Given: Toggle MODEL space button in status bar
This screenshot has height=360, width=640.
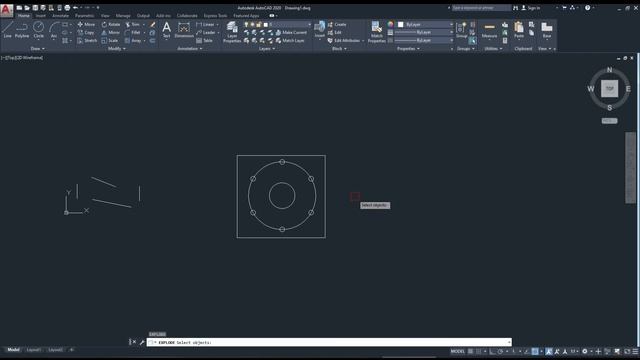Looking at the screenshot, I should 458,351.
